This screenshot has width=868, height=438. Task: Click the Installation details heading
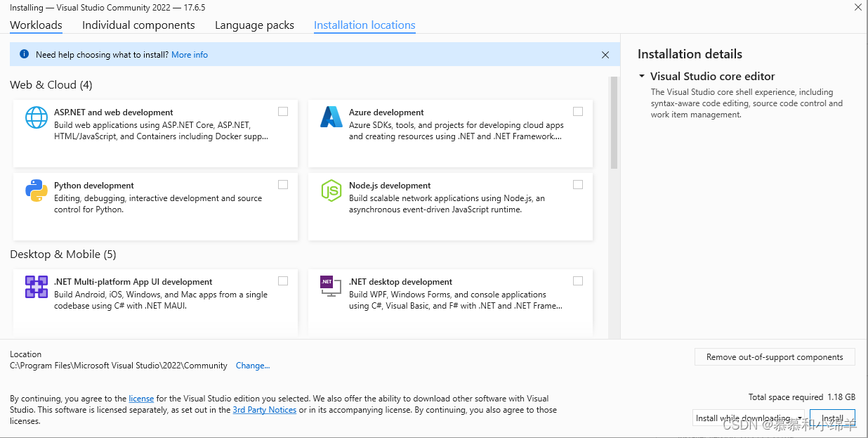690,54
